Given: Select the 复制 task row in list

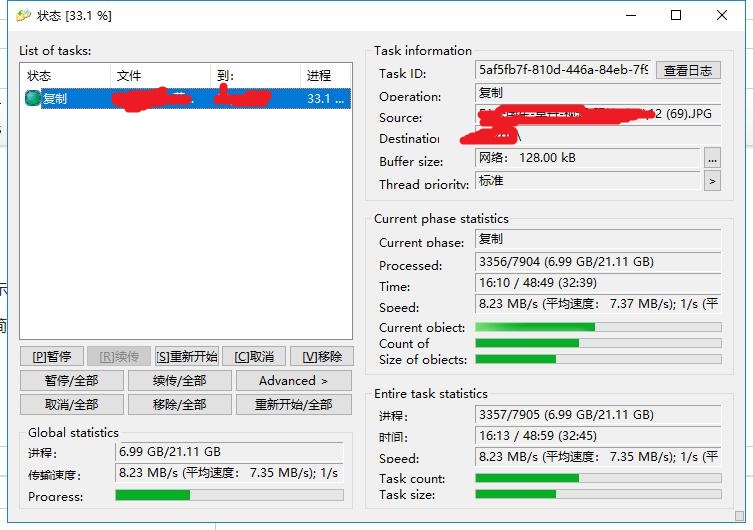Looking at the screenshot, I should pos(185,98).
